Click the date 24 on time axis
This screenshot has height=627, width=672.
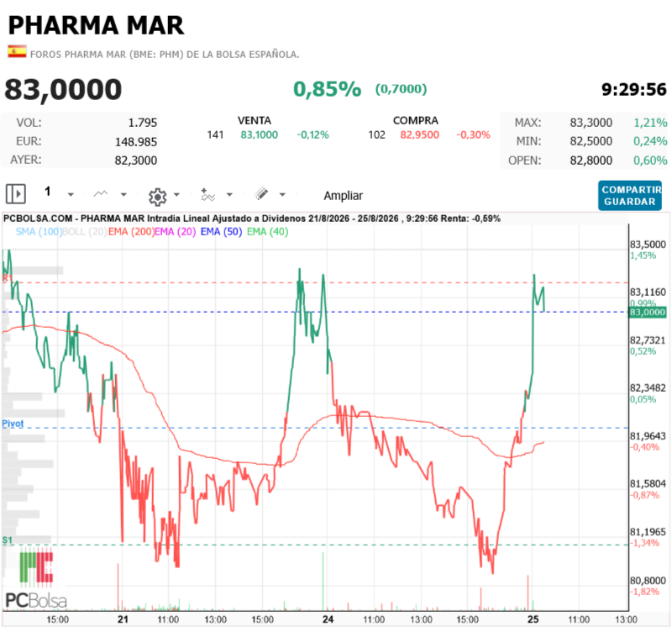click(328, 619)
